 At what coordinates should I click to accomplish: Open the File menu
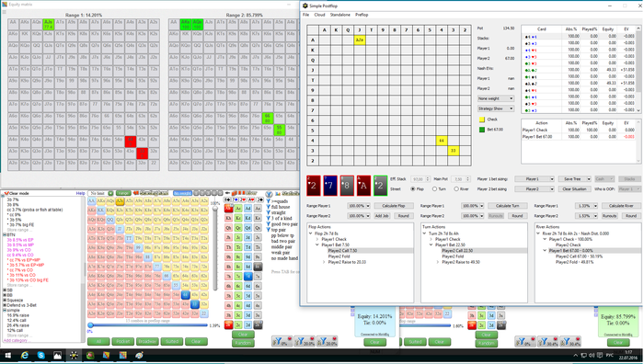[306, 15]
